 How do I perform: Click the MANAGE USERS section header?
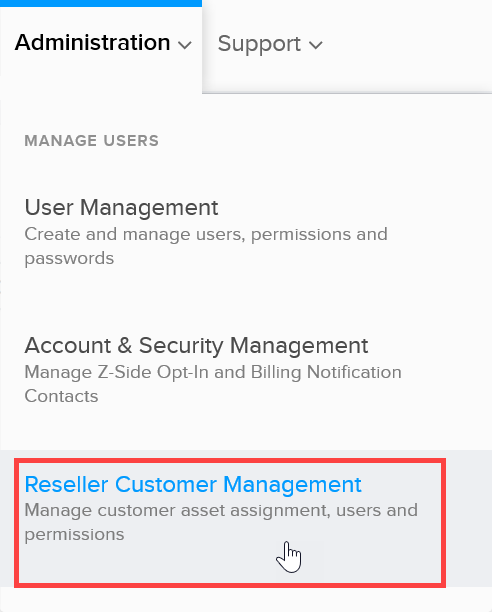point(92,141)
